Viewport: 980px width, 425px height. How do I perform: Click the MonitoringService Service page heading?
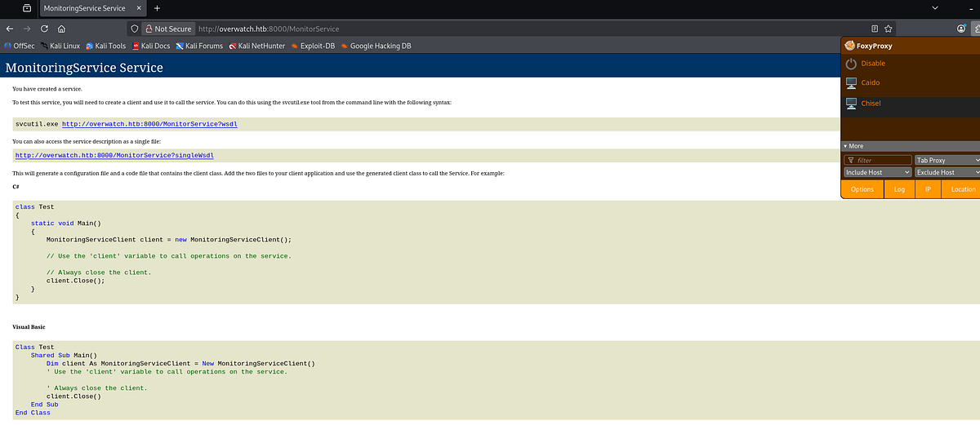[84, 68]
